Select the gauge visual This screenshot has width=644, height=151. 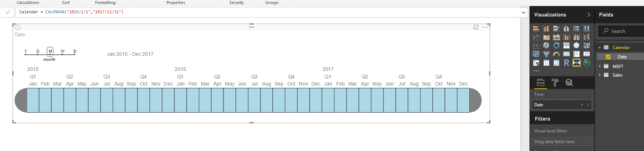pos(556,54)
